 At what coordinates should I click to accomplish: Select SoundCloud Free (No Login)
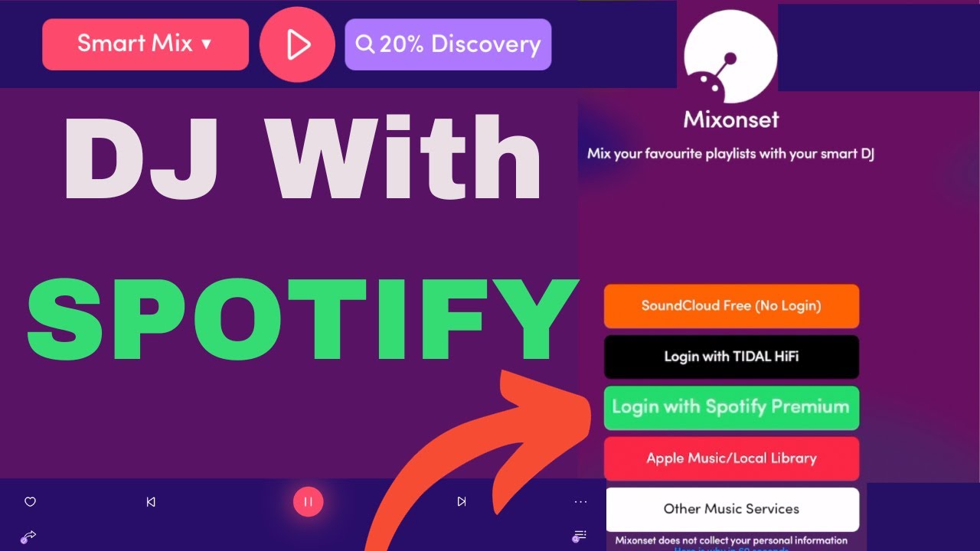pos(731,306)
